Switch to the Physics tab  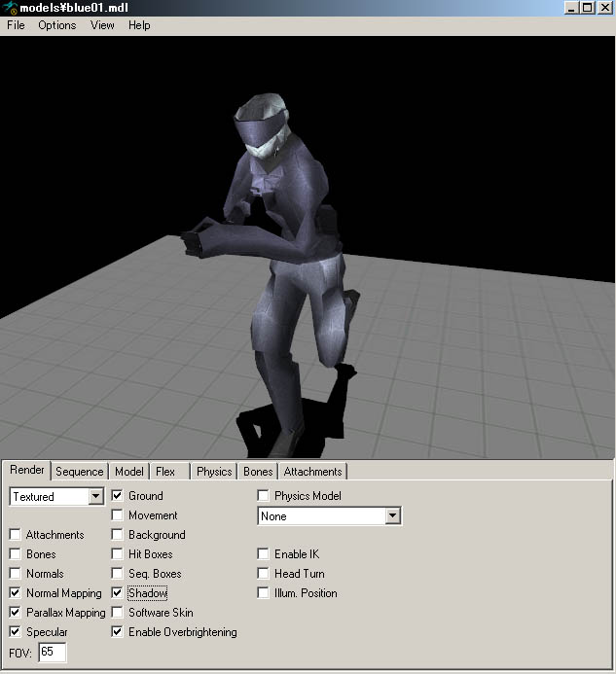[x=214, y=472]
